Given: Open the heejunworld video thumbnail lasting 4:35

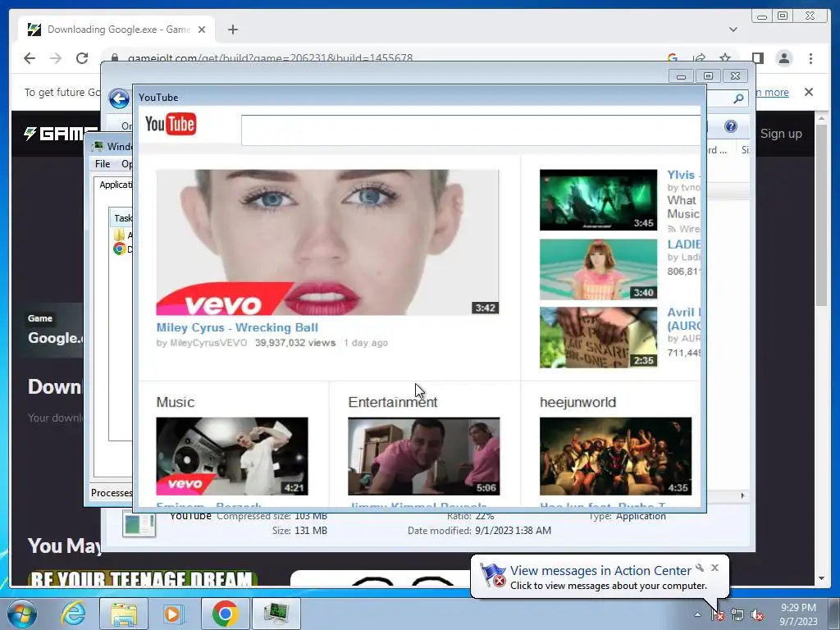Looking at the screenshot, I should tap(615, 456).
